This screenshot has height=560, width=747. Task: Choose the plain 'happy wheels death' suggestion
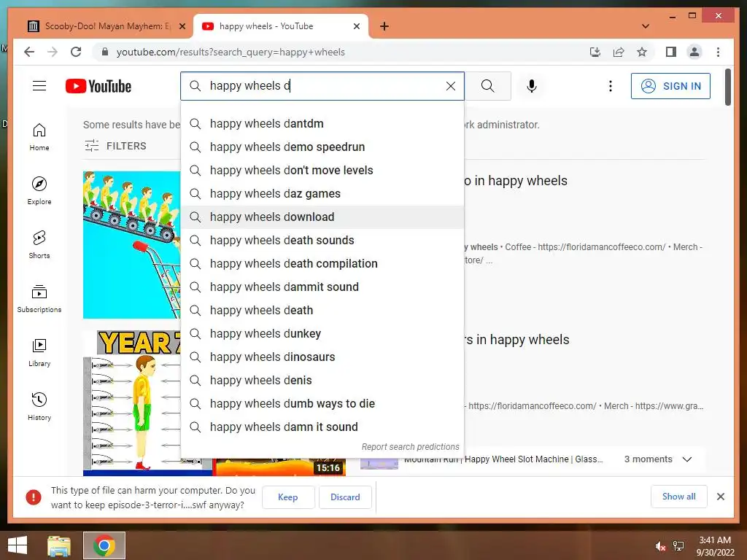click(x=322, y=311)
